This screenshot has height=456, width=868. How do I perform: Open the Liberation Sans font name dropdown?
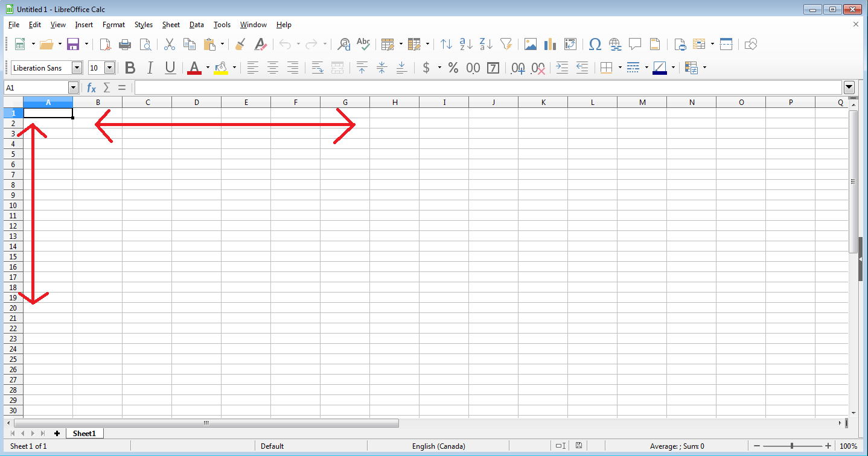click(x=77, y=68)
